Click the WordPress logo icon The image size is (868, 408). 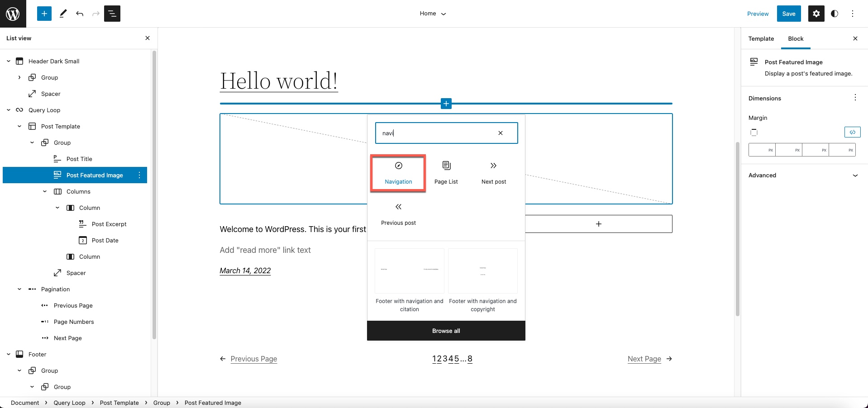coord(13,14)
